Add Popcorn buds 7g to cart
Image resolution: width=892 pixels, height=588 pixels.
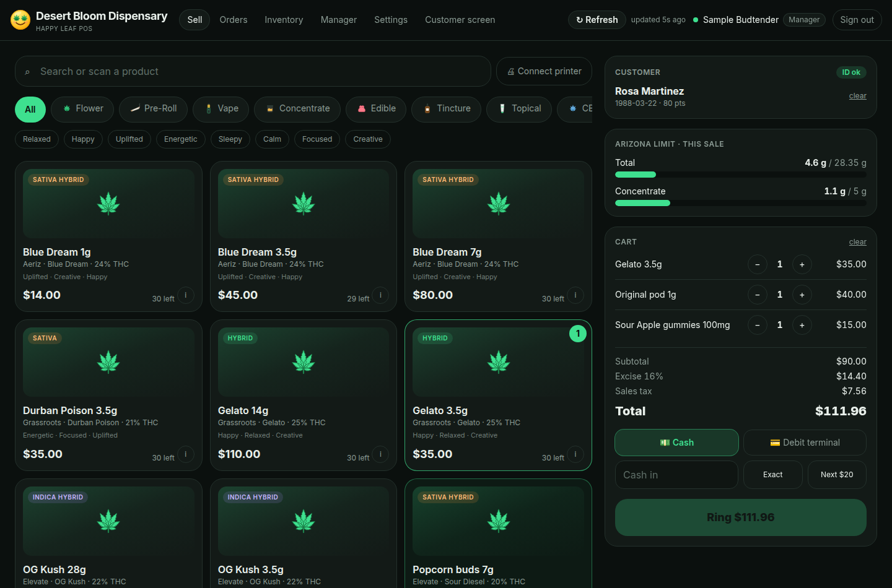[x=499, y=534]
